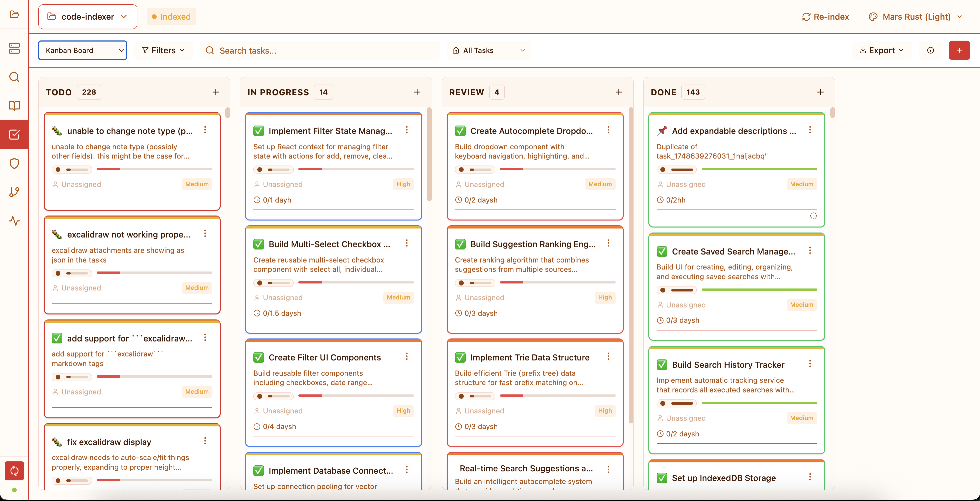Click the shield security sidebar icon
Viewport: 980px width, 501px height.
pos(14,164)
